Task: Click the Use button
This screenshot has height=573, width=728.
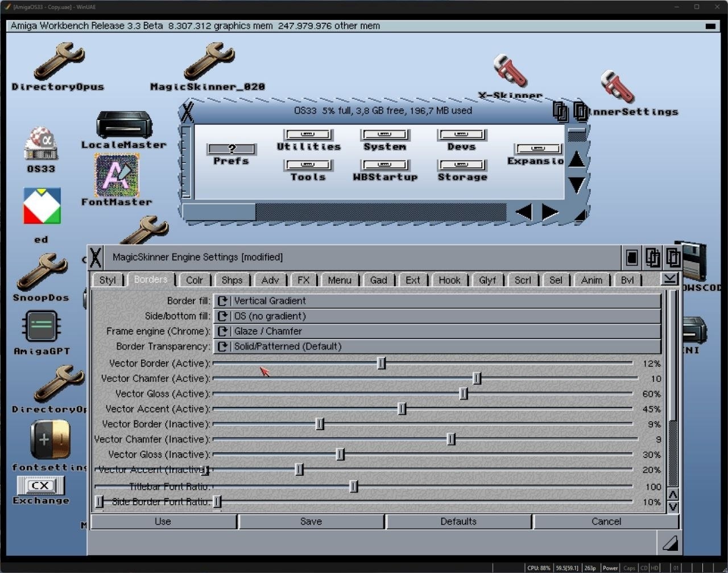Action: [163, 521]
